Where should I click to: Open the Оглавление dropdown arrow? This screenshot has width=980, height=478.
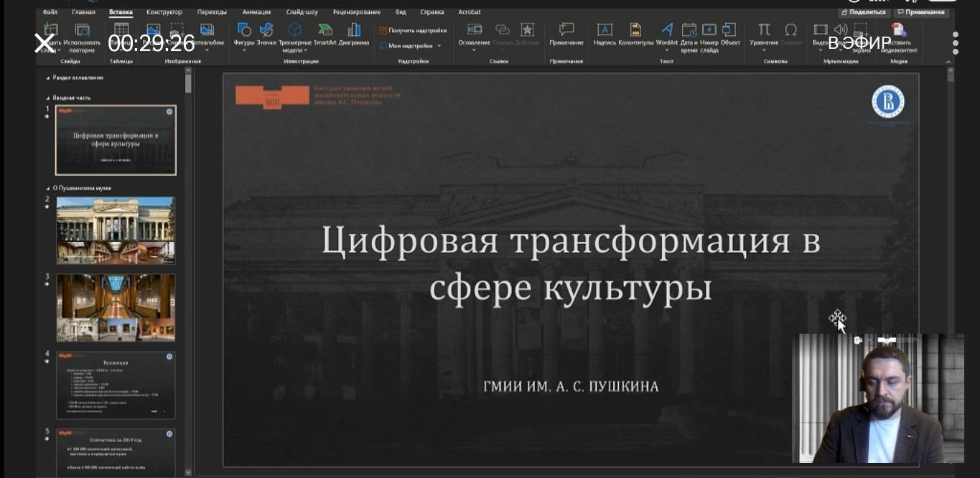pos(475,50)
